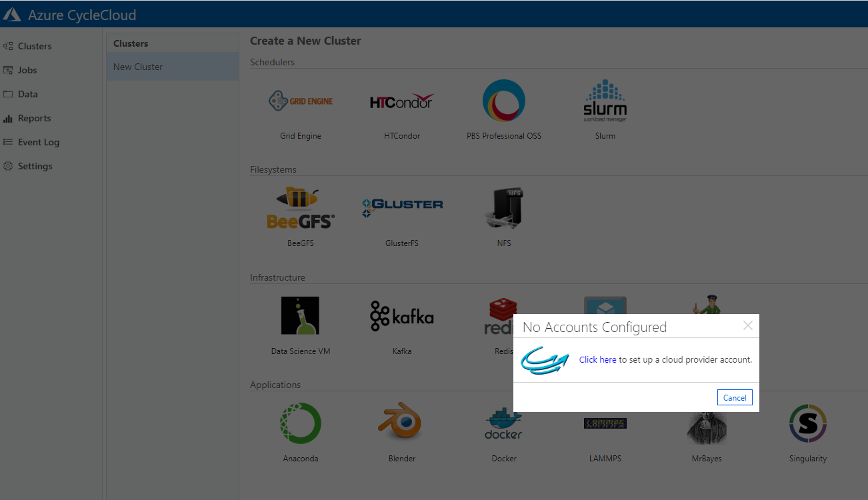Select the Grid Engine scheduler icon

click(x=301, y=101)
